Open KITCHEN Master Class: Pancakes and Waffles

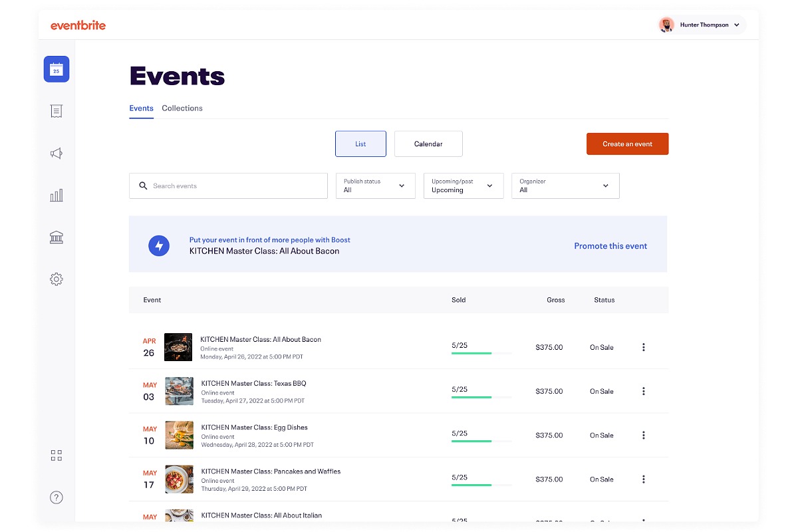[x=271, y=471]
